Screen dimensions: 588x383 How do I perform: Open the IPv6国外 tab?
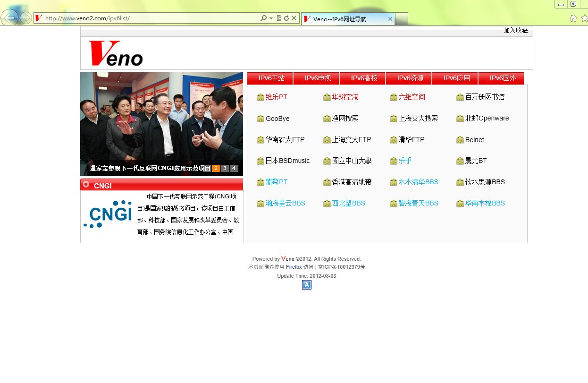pos(502,78)
